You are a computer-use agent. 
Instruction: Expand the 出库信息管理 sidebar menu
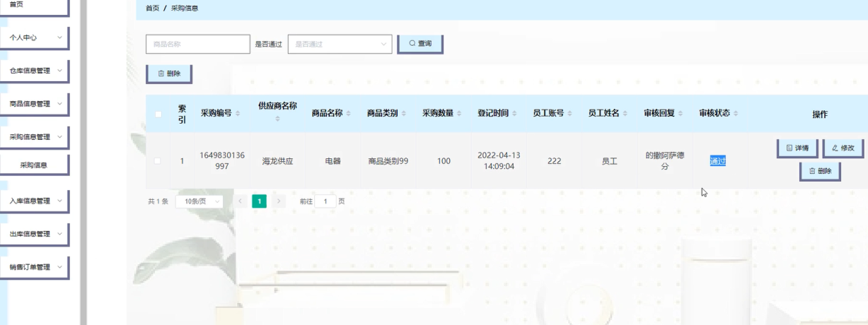(x=34, y=234)
